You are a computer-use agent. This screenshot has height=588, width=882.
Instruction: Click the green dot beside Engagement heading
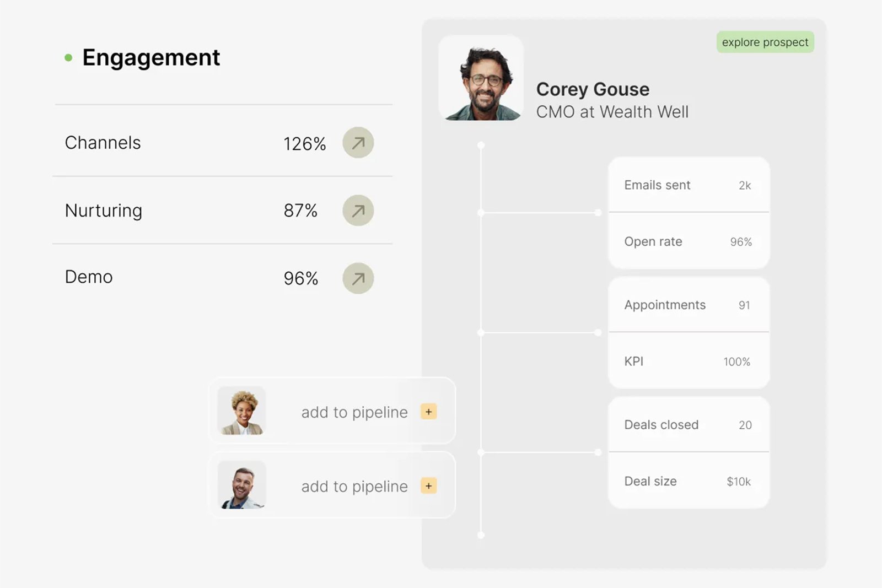(68, 57)
